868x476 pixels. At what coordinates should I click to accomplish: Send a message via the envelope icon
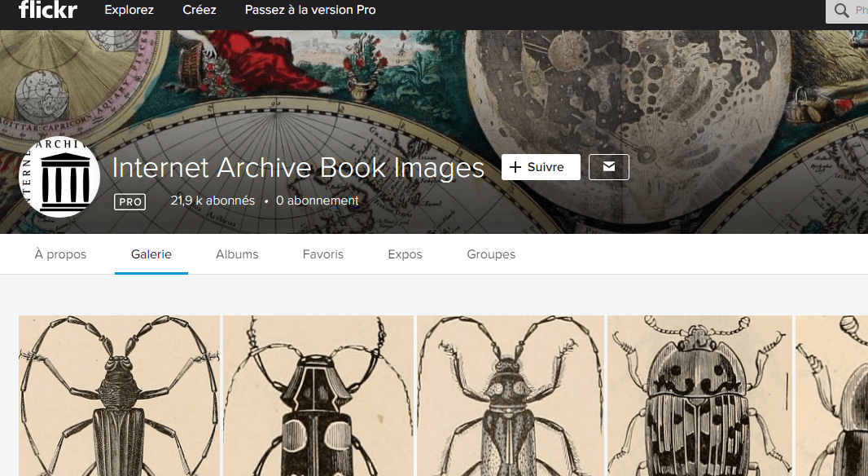click(608, 166)
